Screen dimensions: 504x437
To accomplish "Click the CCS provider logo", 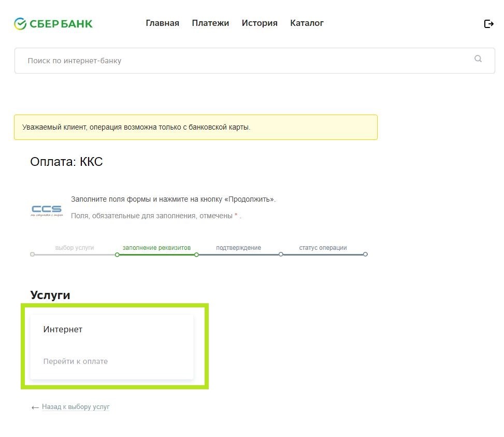I will point(47,211).
